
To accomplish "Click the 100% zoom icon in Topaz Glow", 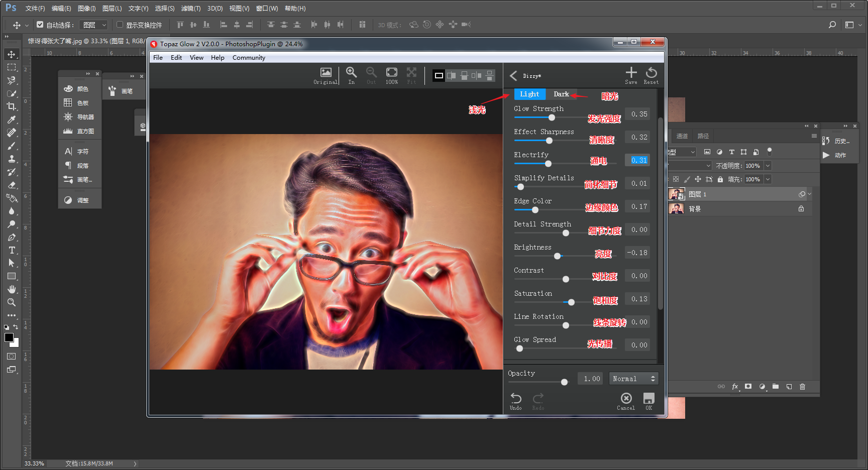I will click(x=391, y=75).
